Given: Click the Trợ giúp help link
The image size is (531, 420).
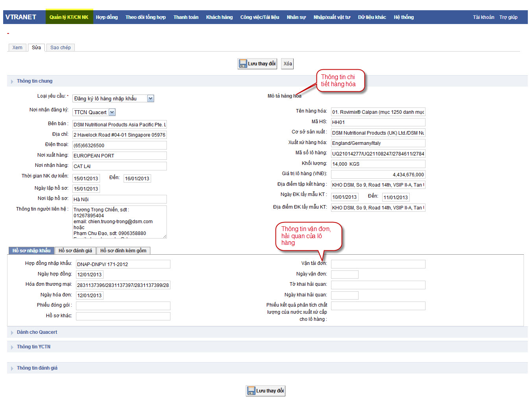Looking at the screenshot, I should pyautogui.click(x=508, y=17).
